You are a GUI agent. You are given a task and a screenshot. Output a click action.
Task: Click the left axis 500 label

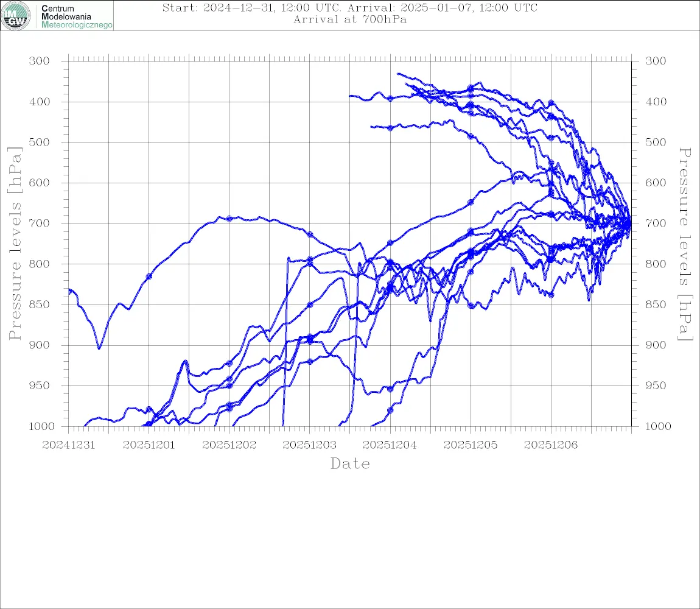click(40, 142)
